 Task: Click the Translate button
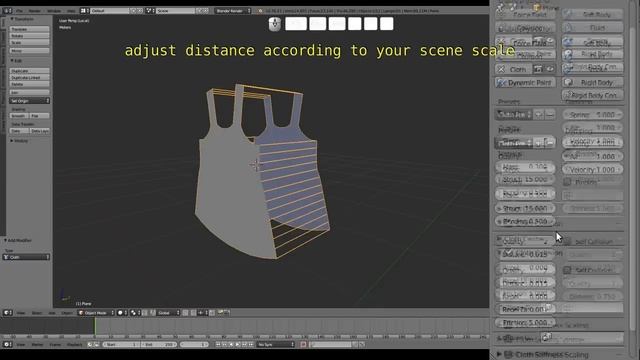click(29, 29)
